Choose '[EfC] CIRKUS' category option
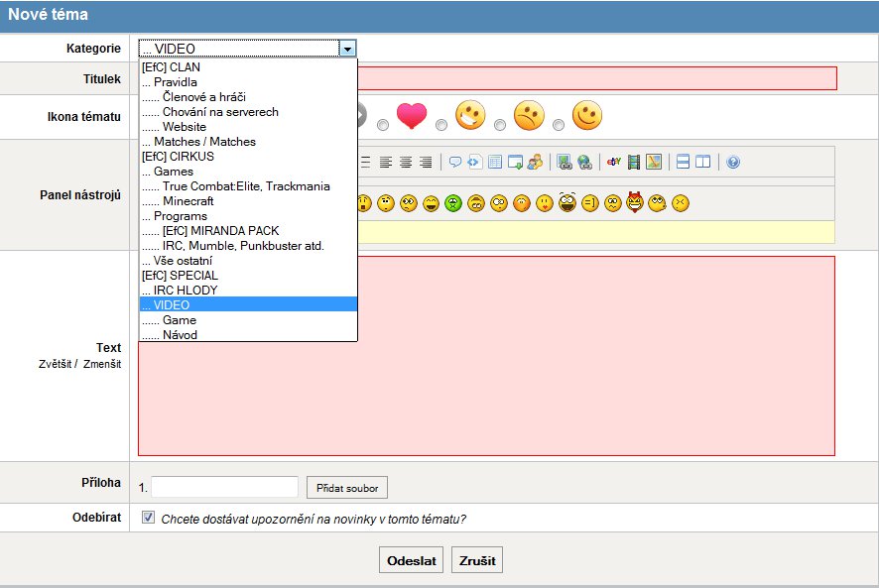This screenshot has width=879, height=588. click(248, 157)
